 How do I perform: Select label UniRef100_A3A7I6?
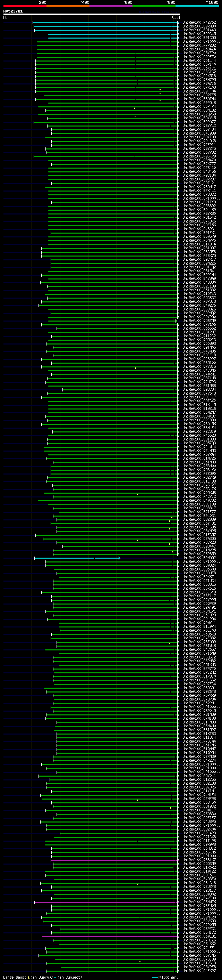pos(199,84)
